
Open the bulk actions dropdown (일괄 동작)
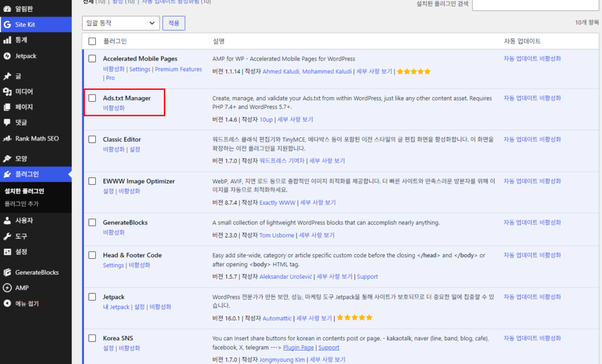(121, 23)
